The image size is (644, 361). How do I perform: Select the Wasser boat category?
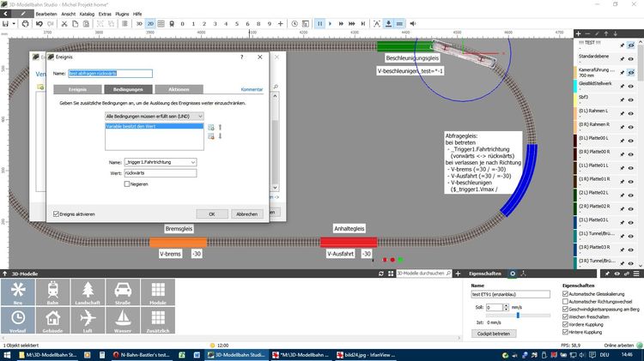(123, 321)
